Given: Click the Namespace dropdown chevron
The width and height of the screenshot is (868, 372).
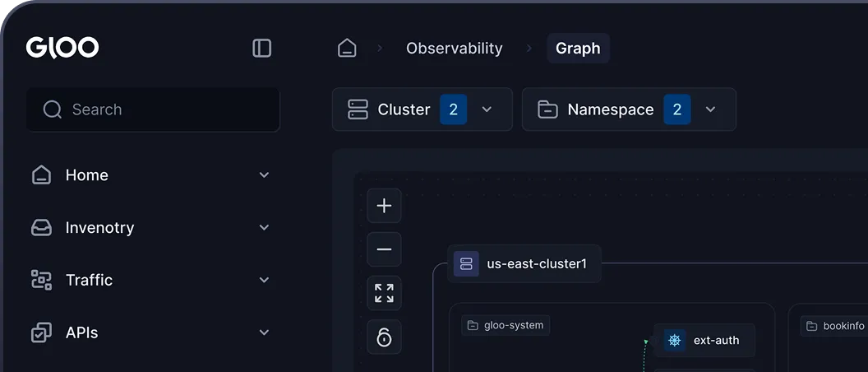Looking at the screenshot, I should (x=710, y=109).
